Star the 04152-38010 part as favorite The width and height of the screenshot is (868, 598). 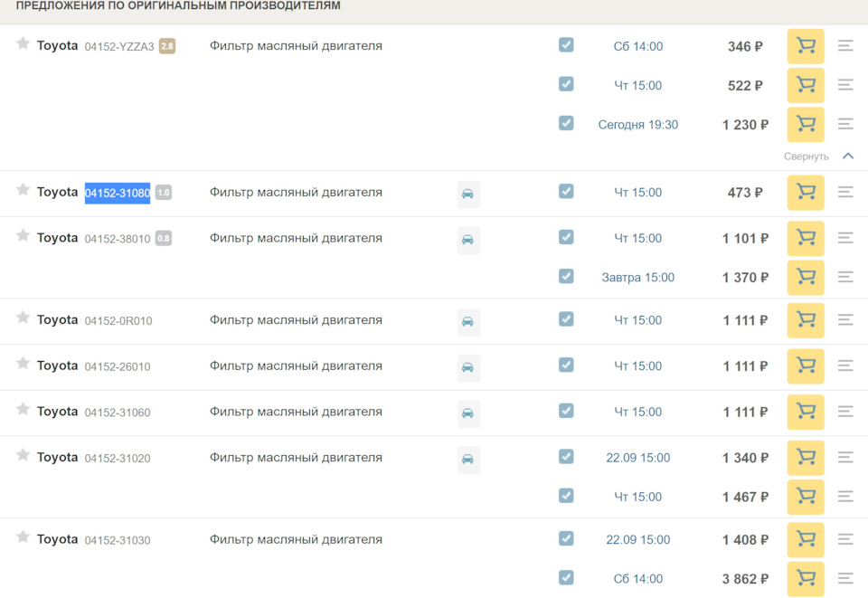point(23,236)
